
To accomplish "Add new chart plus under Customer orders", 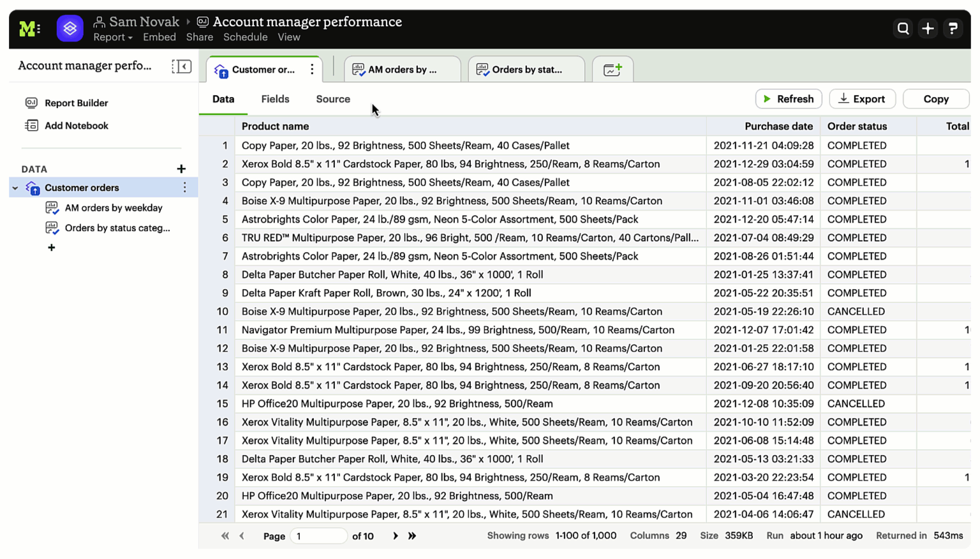I will click(x=52, y=248).
